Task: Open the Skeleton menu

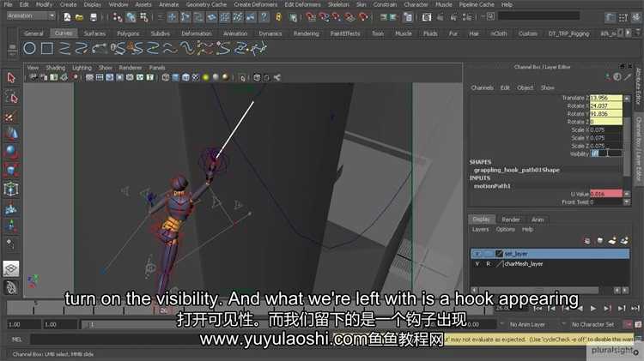Action: [338, 4]
